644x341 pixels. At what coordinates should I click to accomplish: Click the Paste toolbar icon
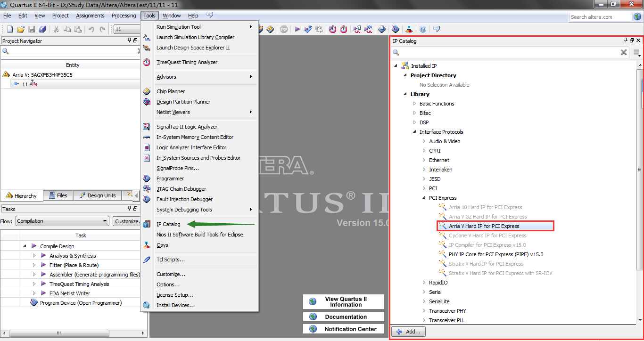(78, 29)
